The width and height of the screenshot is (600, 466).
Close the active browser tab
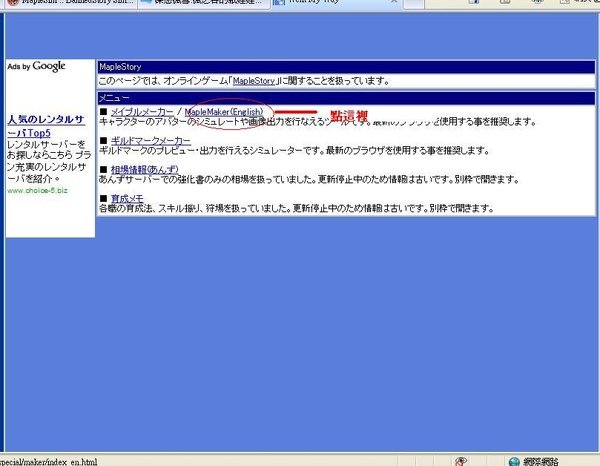(394, 2)
